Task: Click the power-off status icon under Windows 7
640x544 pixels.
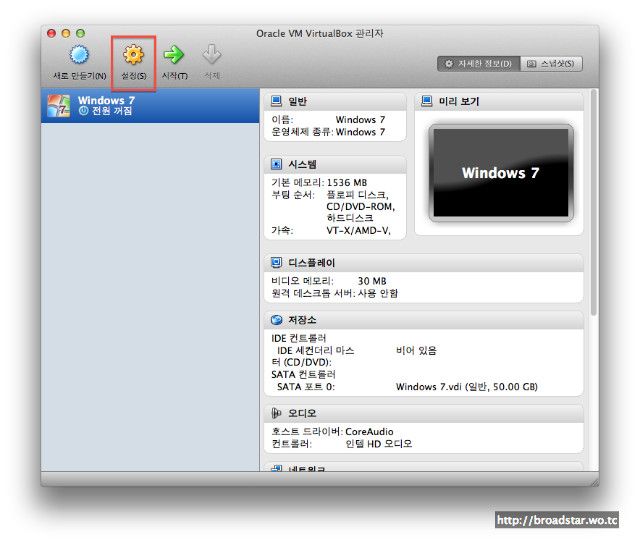Action: 83,111
